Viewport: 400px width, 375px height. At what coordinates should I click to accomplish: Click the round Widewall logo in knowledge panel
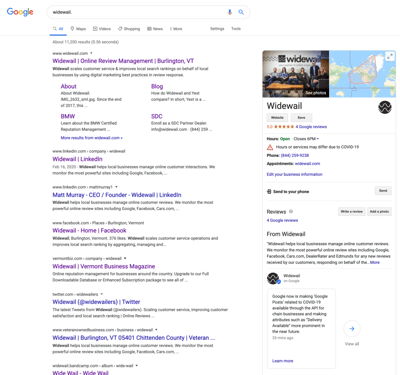[x=385, y=107]
